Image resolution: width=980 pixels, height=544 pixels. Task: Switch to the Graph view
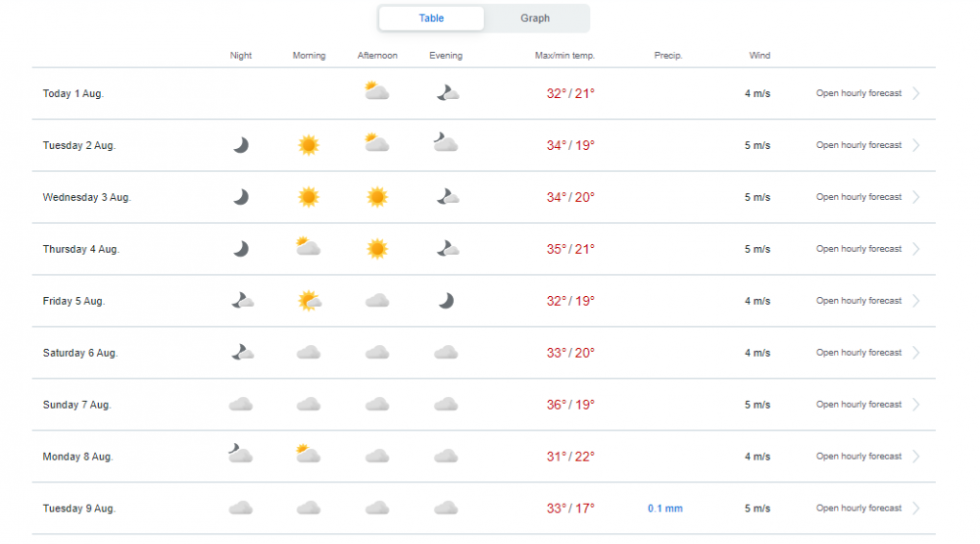coord(535,18)
